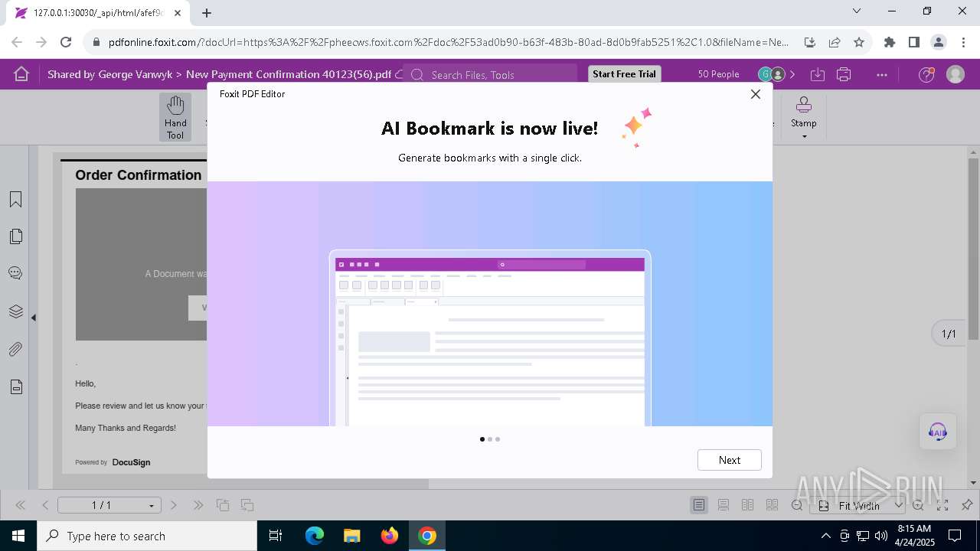Go to the previous page
The height and width of the screenshot is (551, 980).
45,505
